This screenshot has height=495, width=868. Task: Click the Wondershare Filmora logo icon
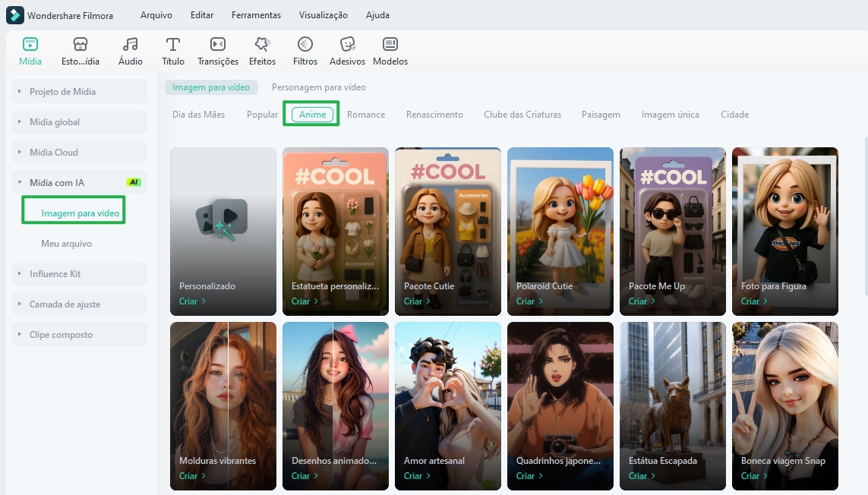point(15,15)
